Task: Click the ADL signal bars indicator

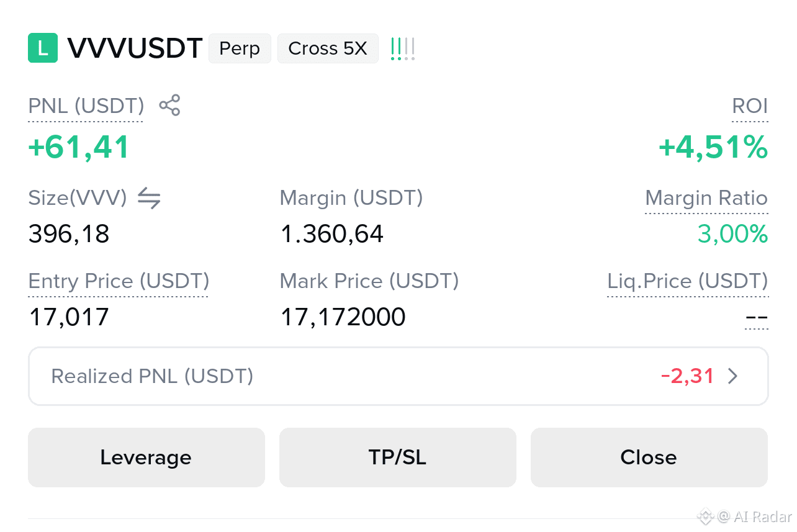Action: pyautogui.click(x=403, y=49)
